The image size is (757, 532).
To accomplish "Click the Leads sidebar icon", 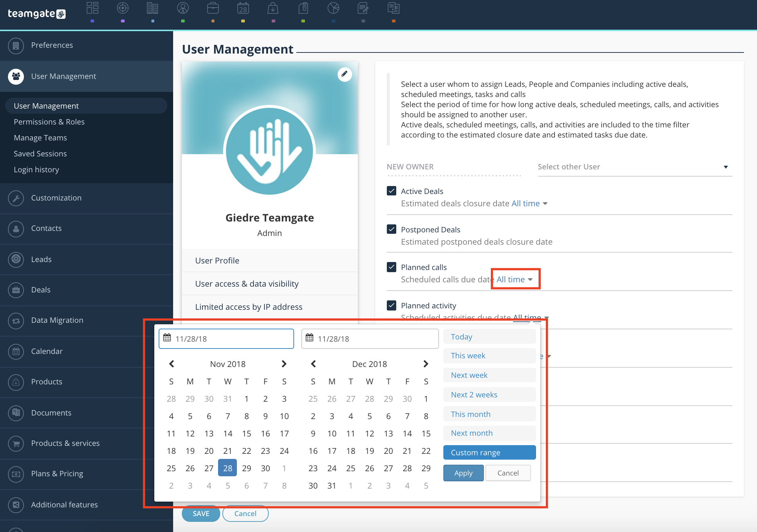I will pyautogui.click(x=16, y=259).
